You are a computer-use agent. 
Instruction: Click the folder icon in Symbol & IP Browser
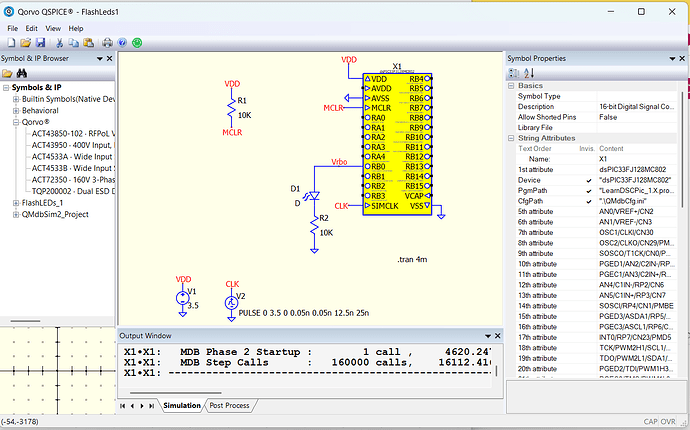[7, 73]
